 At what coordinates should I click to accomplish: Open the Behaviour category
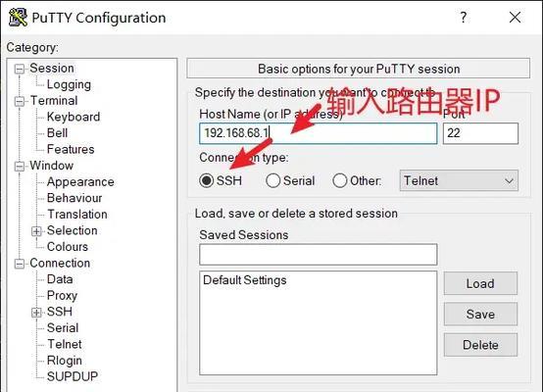pos(74,198)
